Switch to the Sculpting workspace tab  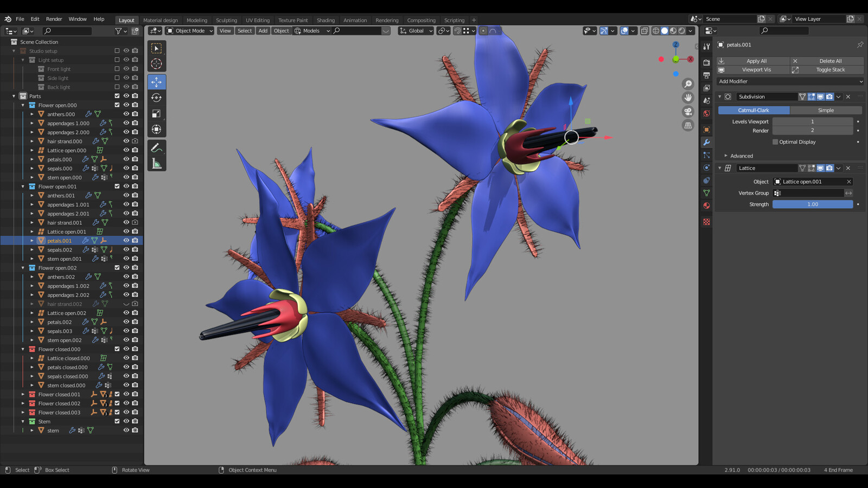click(x=226, y=20)
